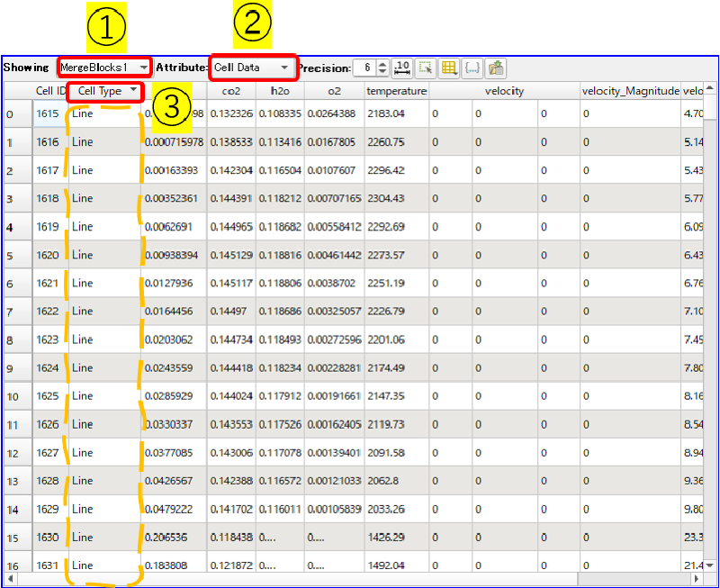Click inside the Precision input field

coord(365,68)
